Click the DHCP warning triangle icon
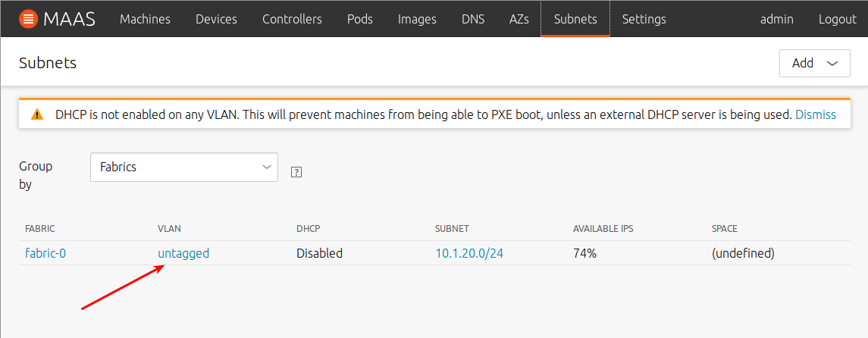Image resolution: width=868 pixels, height=338 pixels. [x=36, y=115]
